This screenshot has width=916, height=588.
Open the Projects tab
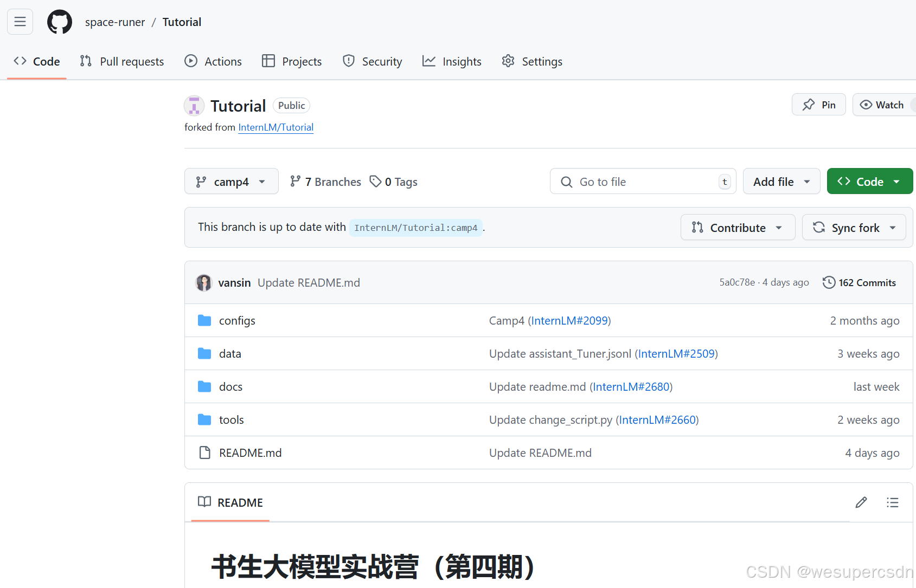292,61
